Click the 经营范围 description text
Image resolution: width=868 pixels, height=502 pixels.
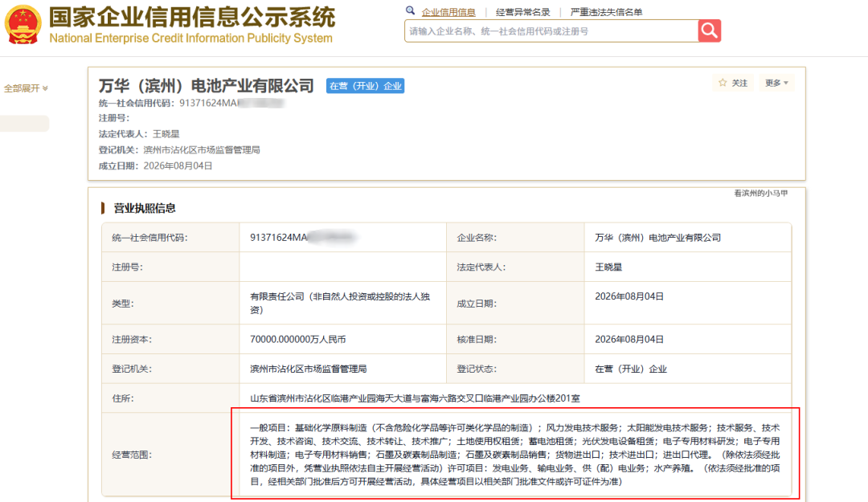point(515,455)
